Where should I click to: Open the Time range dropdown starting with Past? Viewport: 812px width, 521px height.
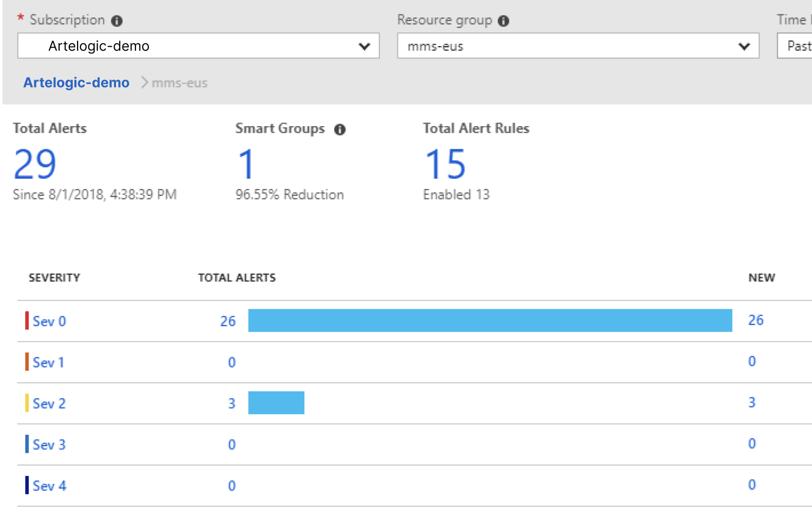(795, 46)
